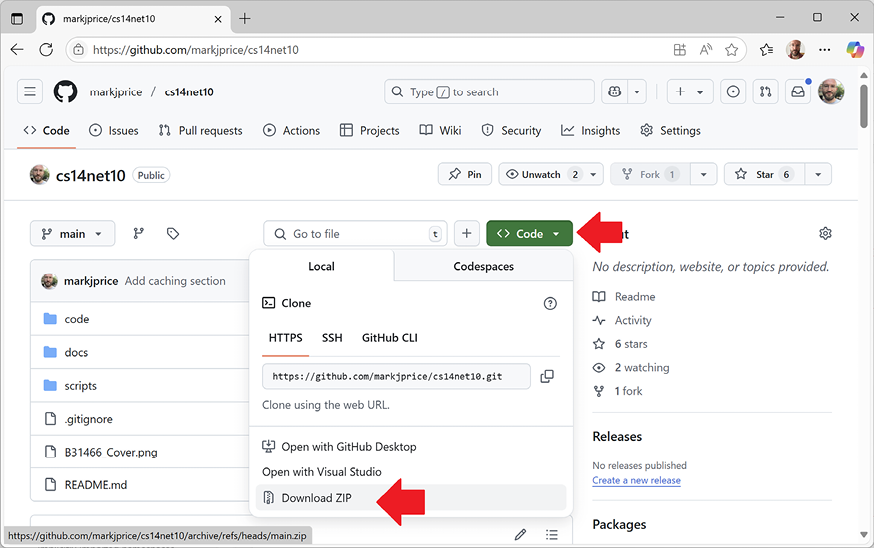Open the Projects tab
The width and height of the screenshot is (874, 548).
click(x=370, y=130)
